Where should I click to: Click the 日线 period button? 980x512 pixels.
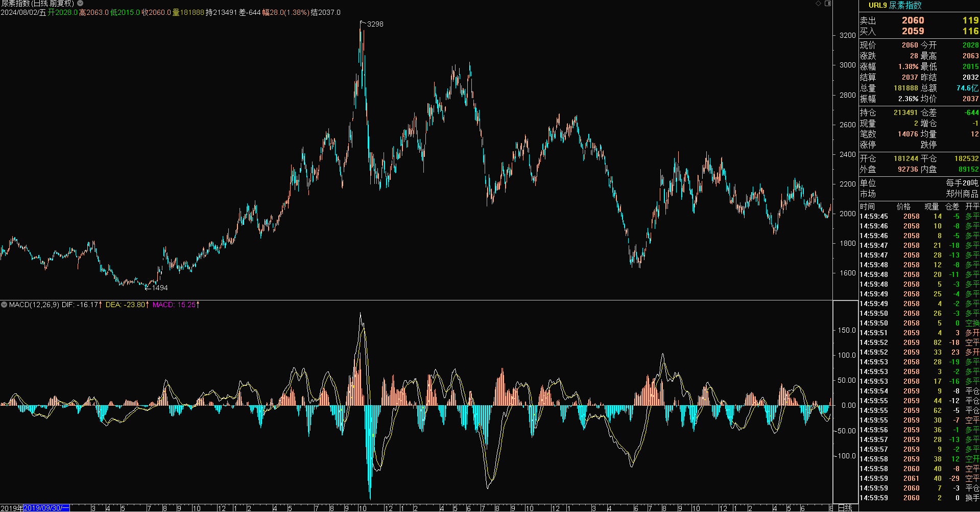coord(845,508)
